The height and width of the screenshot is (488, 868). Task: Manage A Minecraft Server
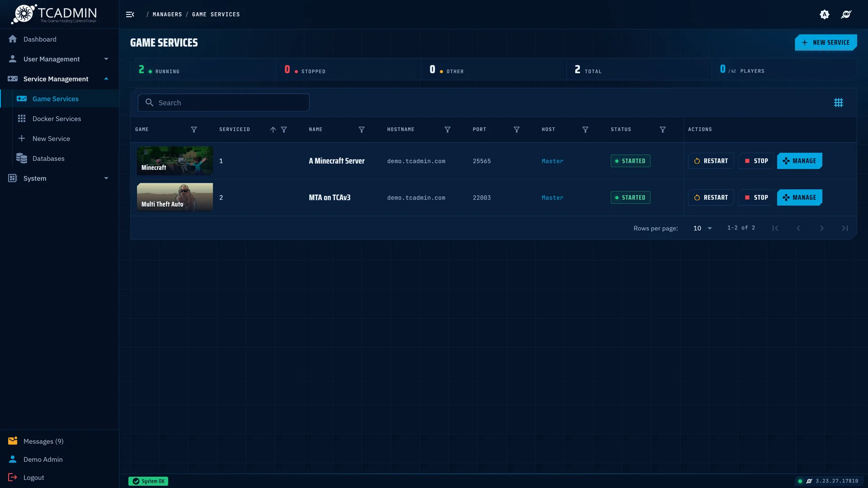[x=799, y=161]
